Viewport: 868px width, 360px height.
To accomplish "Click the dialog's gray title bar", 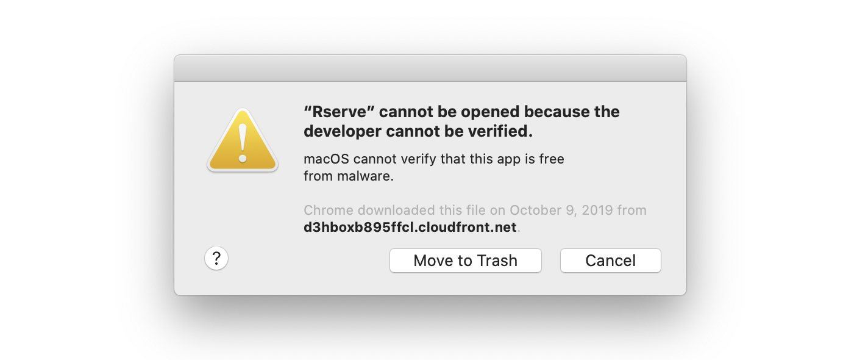I will [430, 68].
